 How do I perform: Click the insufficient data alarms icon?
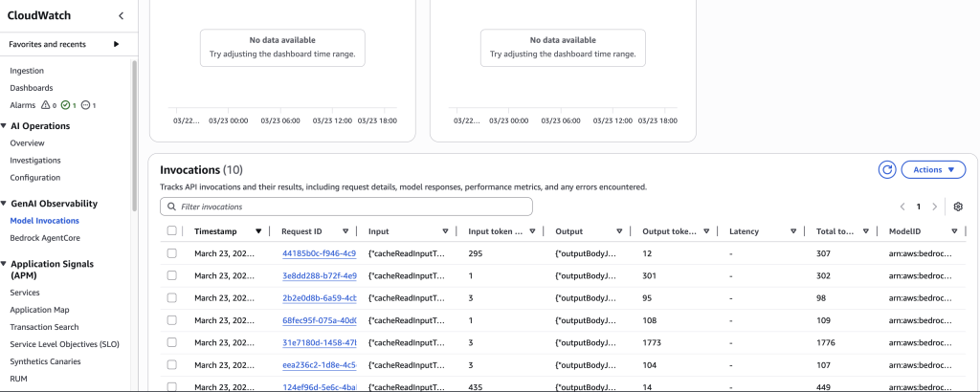(86, 105)
